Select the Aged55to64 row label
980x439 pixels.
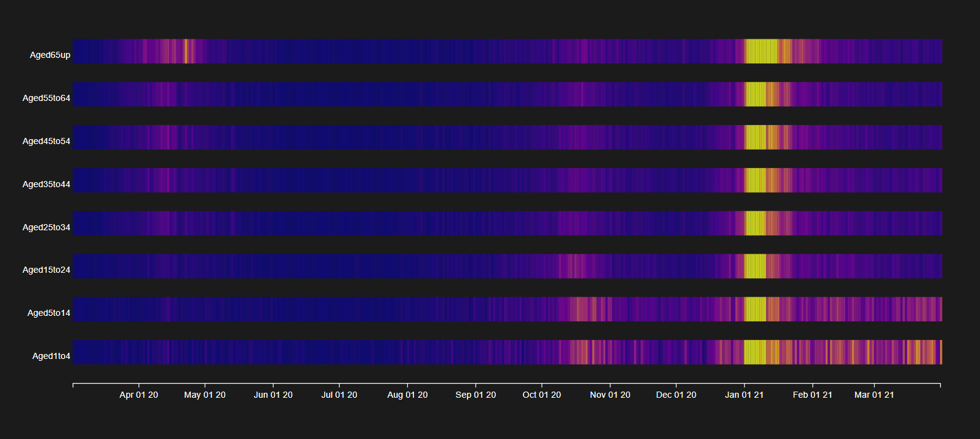(46, 98)
